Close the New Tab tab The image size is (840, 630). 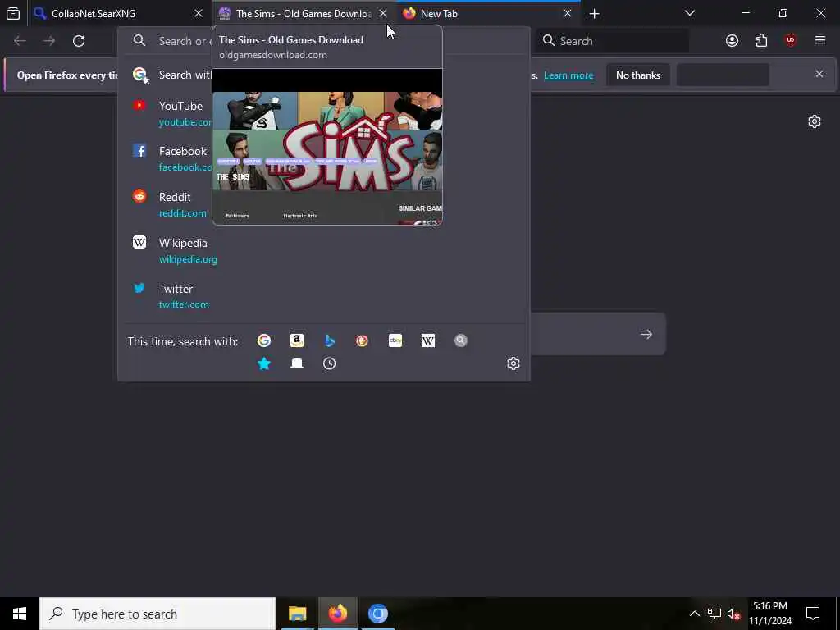point(568,13)
